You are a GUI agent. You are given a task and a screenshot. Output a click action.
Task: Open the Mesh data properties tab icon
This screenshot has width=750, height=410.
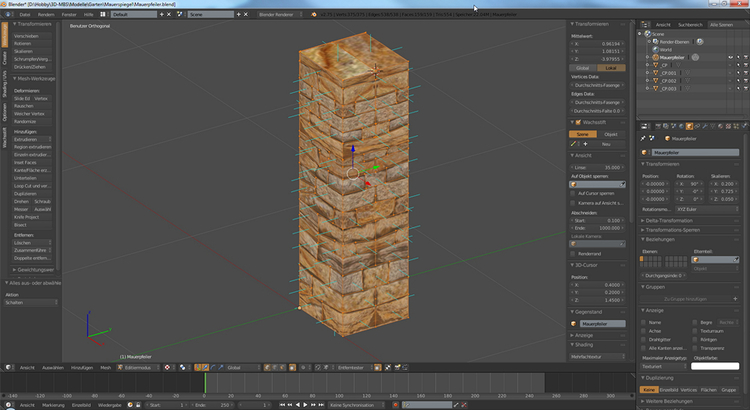[713, 126]
